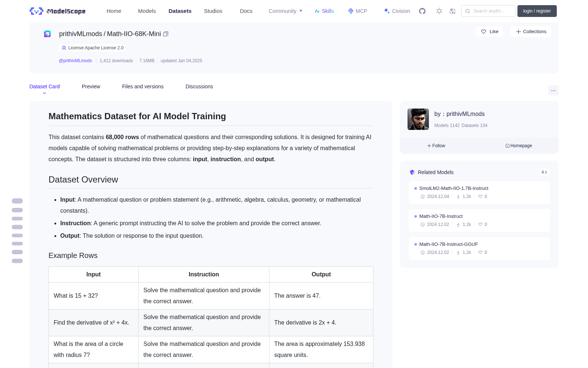
Task: Add dataset to Collections
Action: pyautogui.click(x=531, y=32)
